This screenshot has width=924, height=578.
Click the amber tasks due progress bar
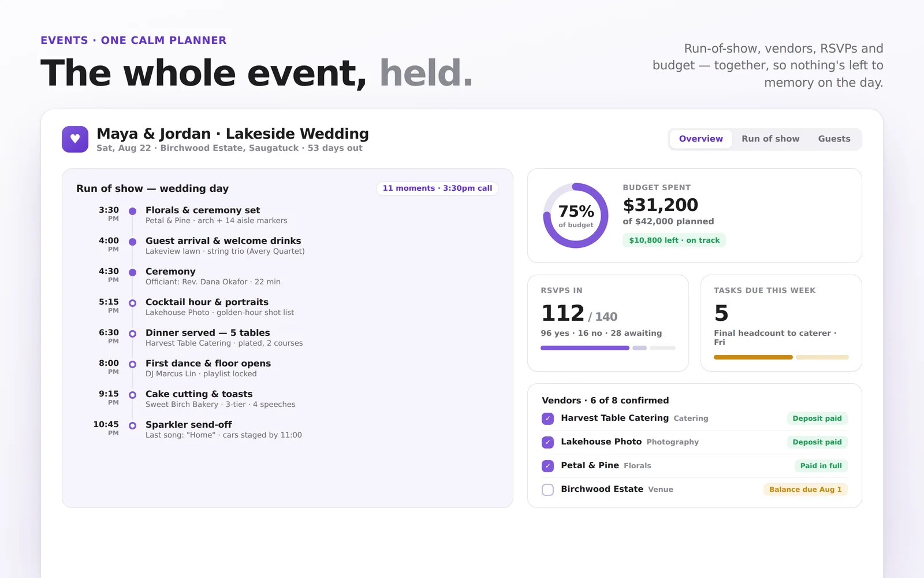(x=753, y=357)
